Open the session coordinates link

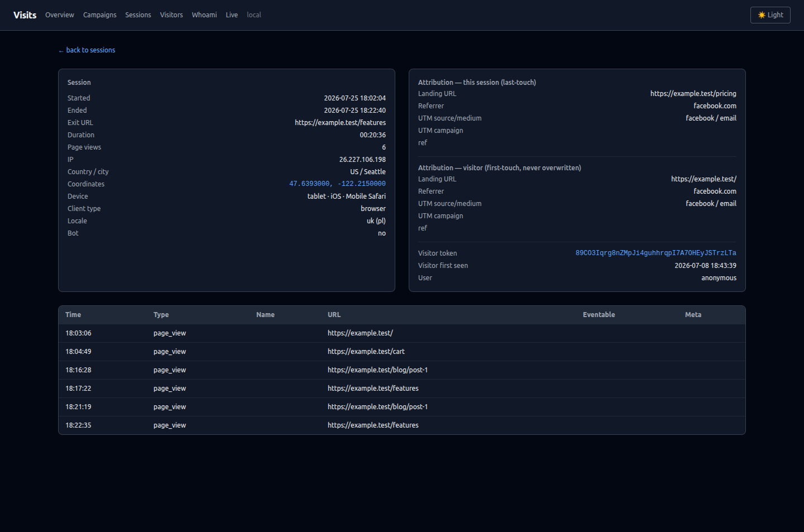click(337, 184)
